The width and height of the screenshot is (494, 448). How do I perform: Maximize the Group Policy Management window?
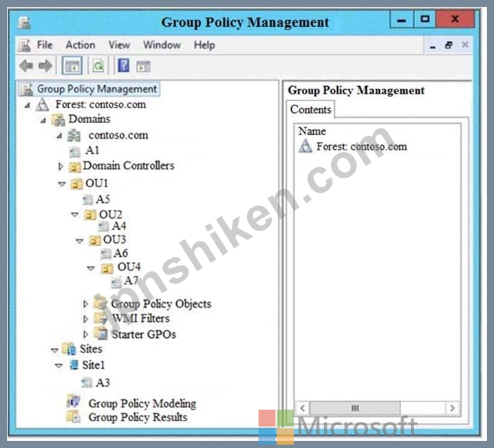425,19
